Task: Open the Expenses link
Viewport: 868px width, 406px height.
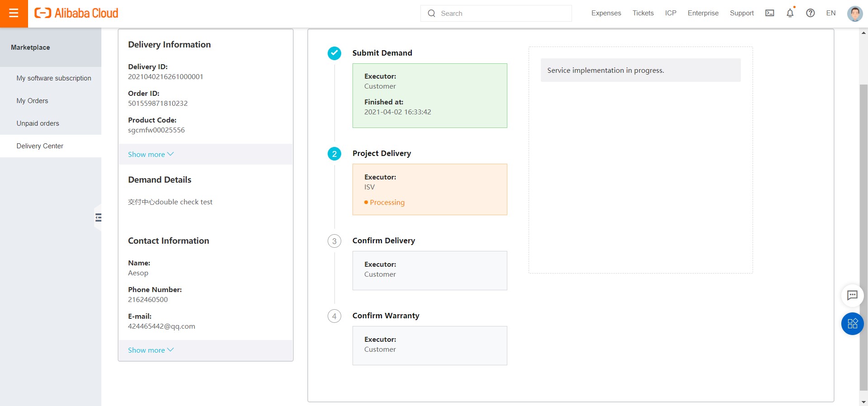Action: click(x=606, y=13)
